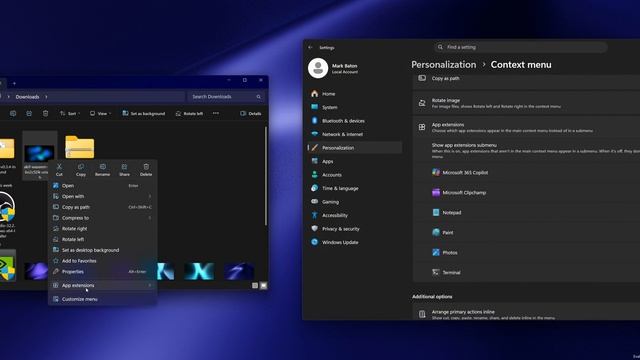Expand the Compress to submenu arrow
Viewport: 640px width, 360px height.
(x=150, y=218)
